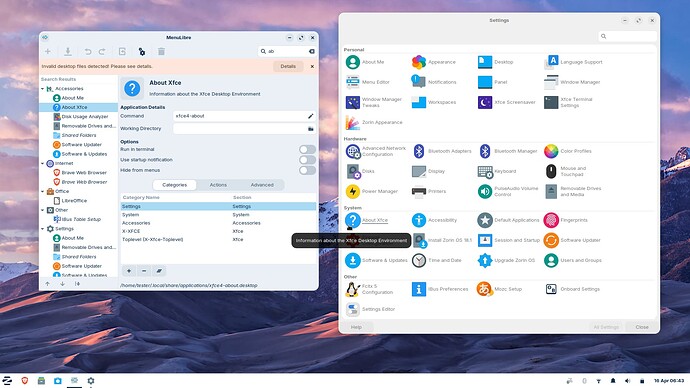Click the delete trash icon in MenuLibre toolbar
The height and width of the screenshot is (388, 690).
[x=161, y=51]
